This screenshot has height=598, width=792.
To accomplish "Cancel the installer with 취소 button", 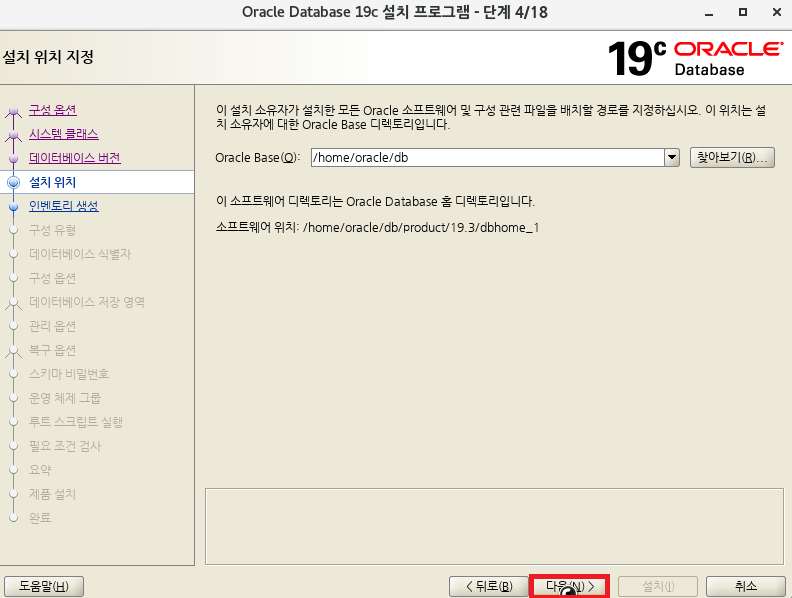I will coord(746,586).
